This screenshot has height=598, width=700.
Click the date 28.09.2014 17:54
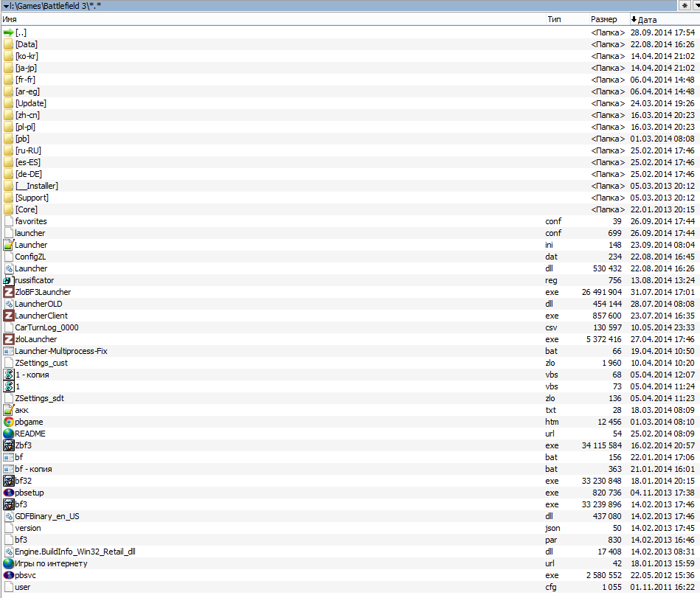coord(662,32)
